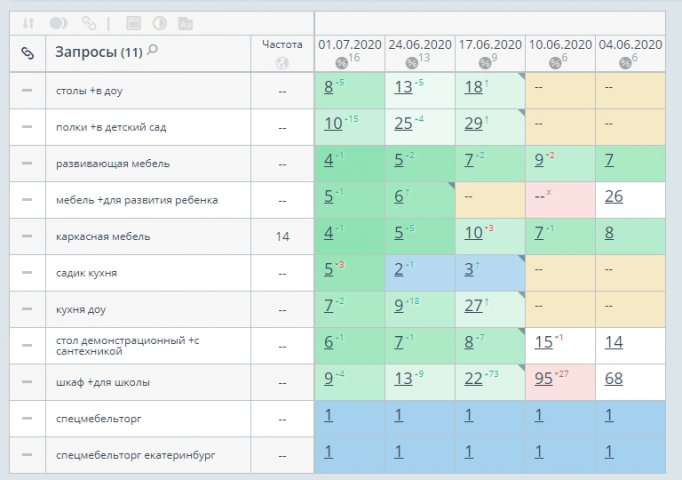Click the sort arrows icon in toolbar
The image size is (682, 480).
tap(28, 23)
